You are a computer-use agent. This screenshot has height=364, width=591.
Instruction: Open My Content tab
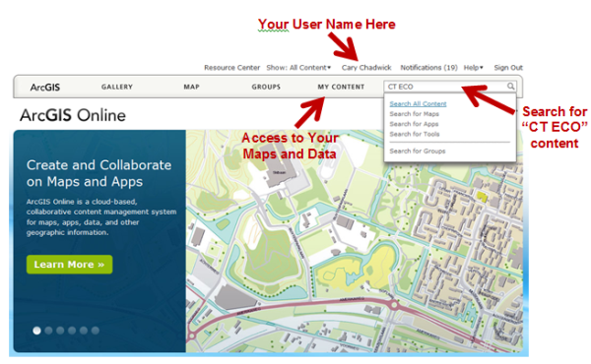click(x=341, y=87)
